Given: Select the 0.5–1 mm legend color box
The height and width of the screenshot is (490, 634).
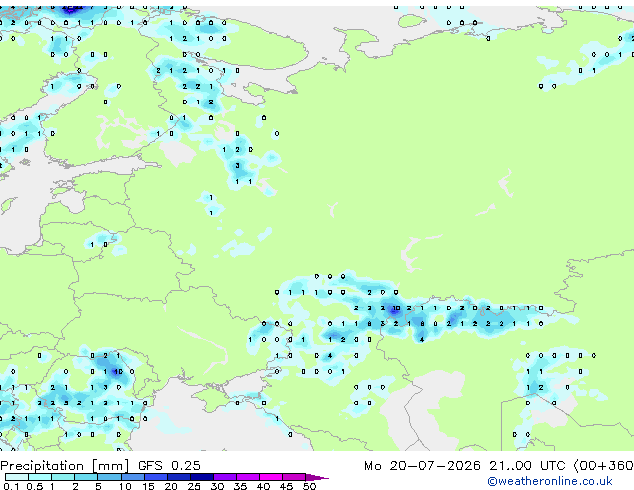Looking at the screenshot, I should click(x=40, y=477).
